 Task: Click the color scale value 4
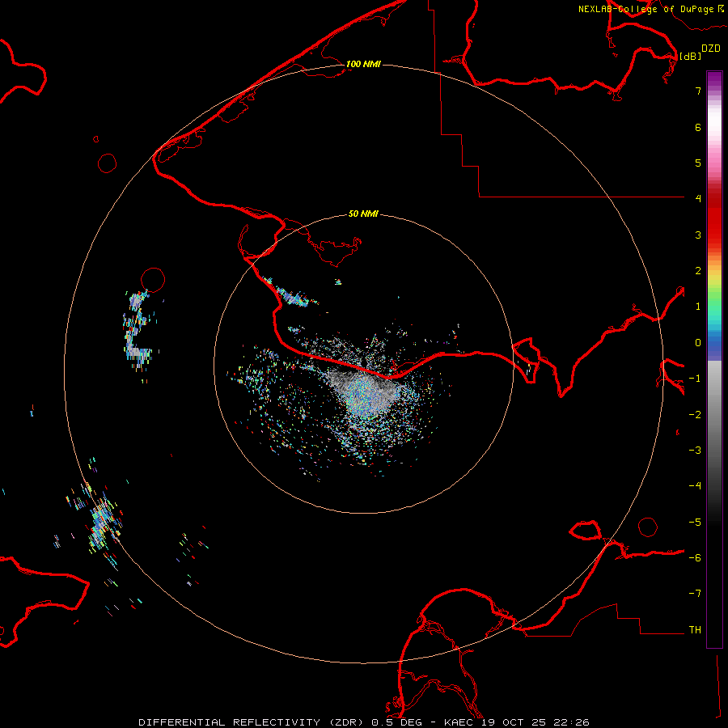698,198
